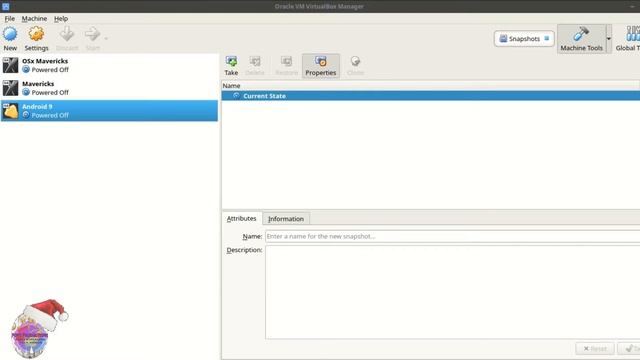Viewport: 640px width, 360px height.
Task: Click the Name column header
Action: pyautogui.click(x=431, y=86)
